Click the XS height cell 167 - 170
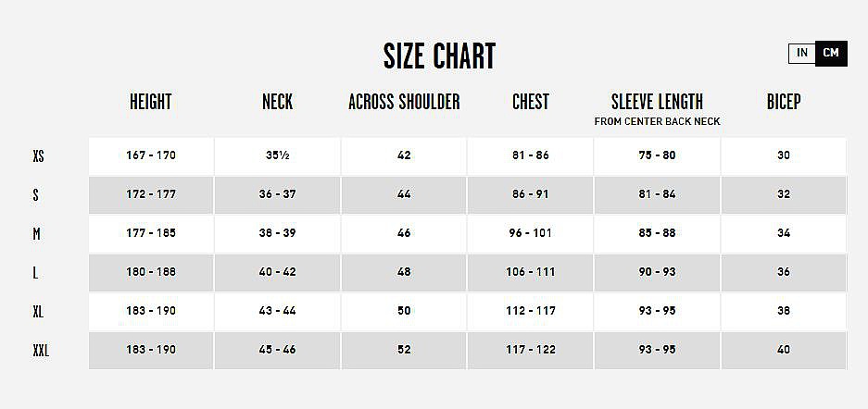The width and height of the screenshot is (868, 409). pyautogui.click(x=151, y=155)
